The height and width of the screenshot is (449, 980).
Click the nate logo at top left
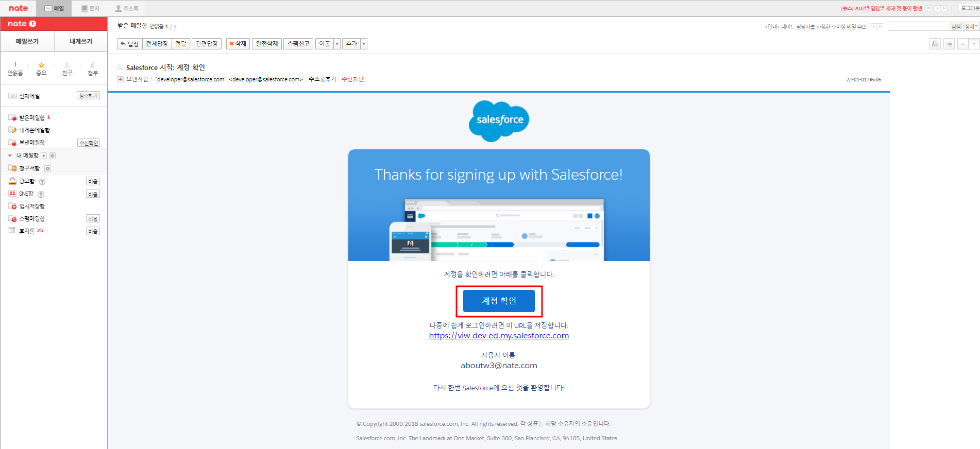18,8
